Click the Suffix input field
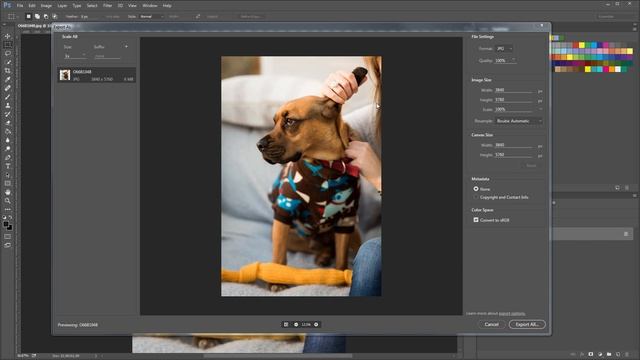Screen dimensions: 640x360 coord(107,56)
